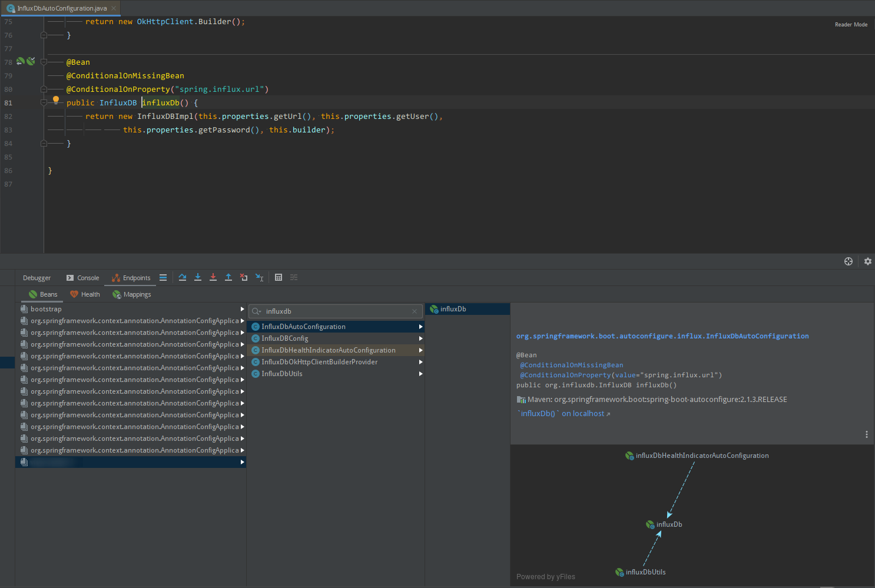Select the bootstrap context row
Image resolution: width=875 pixels, height=588 pixels.
131,309
